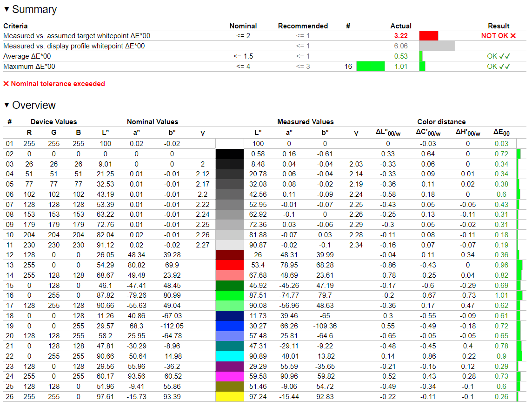
Task: Click the 'Nominal Values' header
Action: (x=153, y=121)
